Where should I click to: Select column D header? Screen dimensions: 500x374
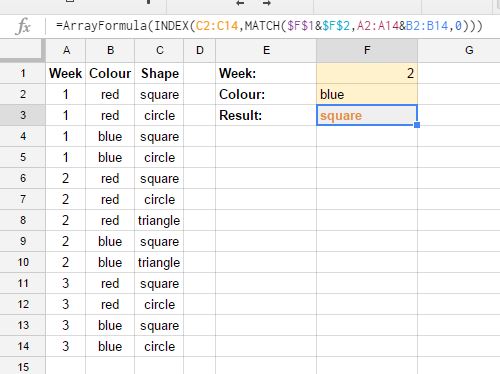click(x=200, y=50)
